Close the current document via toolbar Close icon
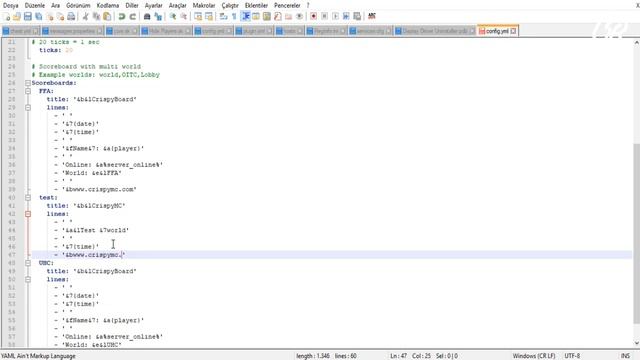This screenshot has width=640, height=360. click(50, 17)
